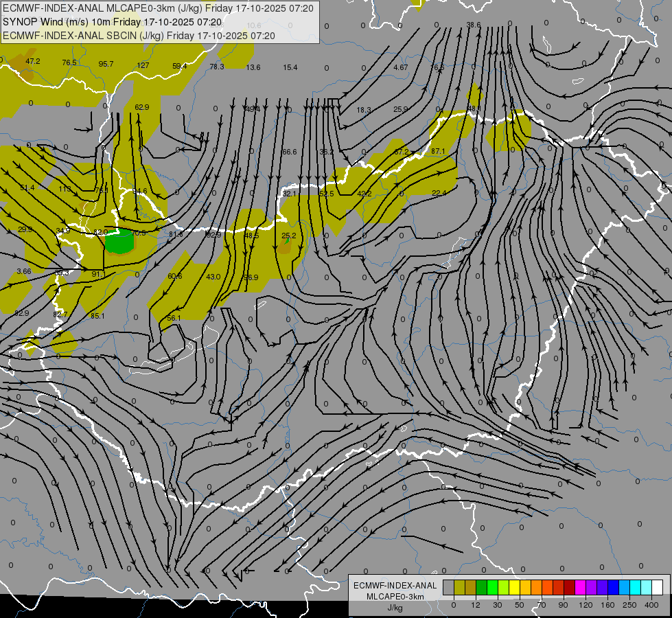Image resolution: width=672 pixels, height=618 pixels.
Task: Click the grid value 52.5
Action: [x=327, y=194]
